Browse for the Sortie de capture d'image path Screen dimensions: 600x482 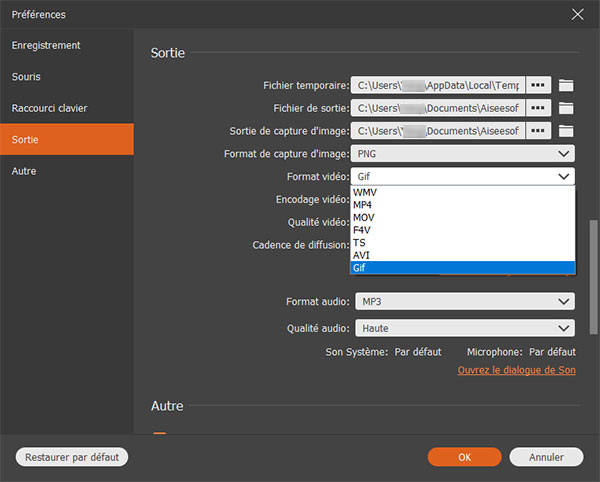[540, 131]
